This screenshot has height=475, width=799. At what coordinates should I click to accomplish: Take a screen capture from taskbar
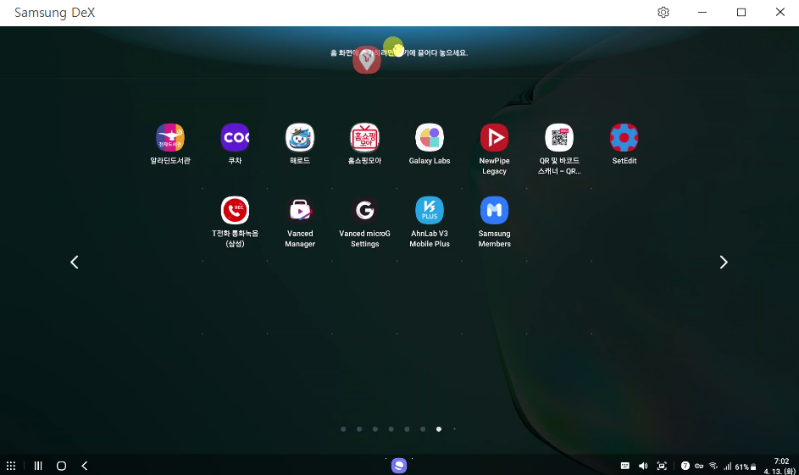tap(662, 466)
